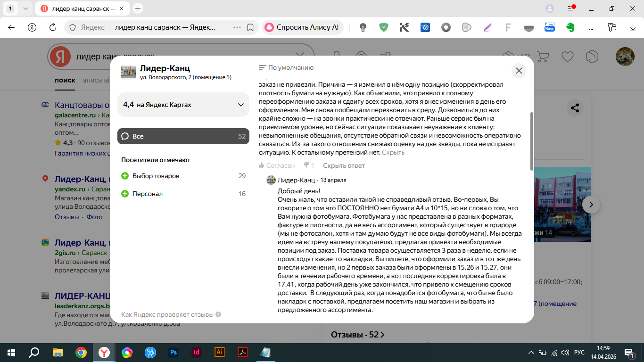Close the reviews popup with the X
Screen dimensions: 644x362
[519, 71]
